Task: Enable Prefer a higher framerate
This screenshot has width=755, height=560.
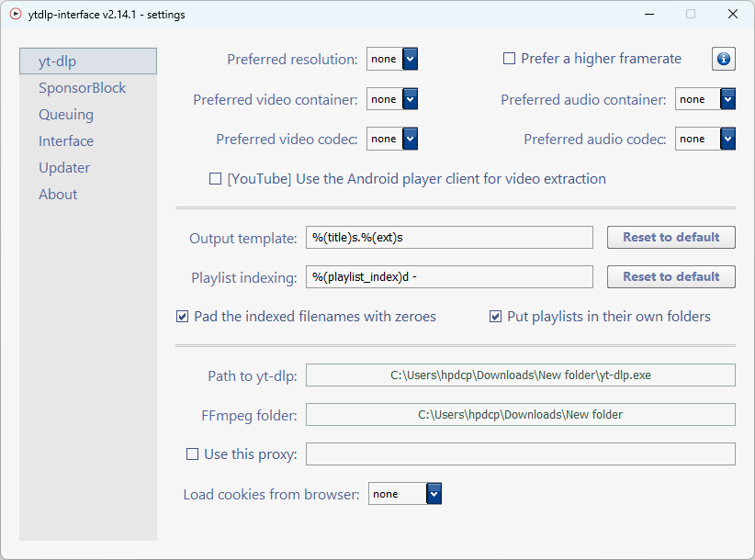Action: 509,59
